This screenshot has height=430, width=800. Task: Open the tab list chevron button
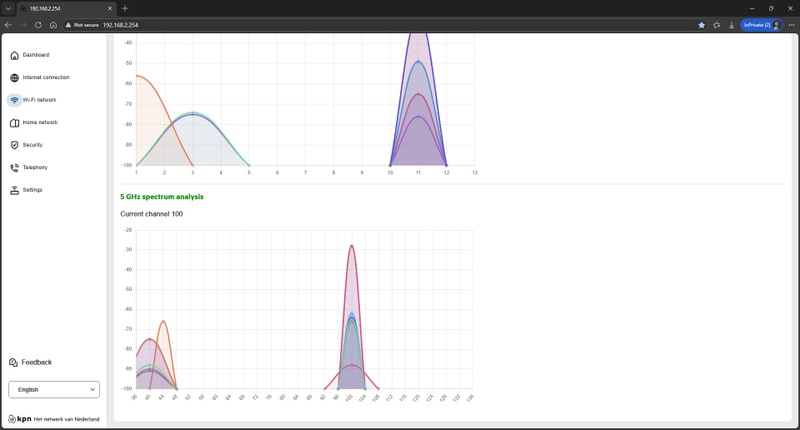click(x=8, y=8)
